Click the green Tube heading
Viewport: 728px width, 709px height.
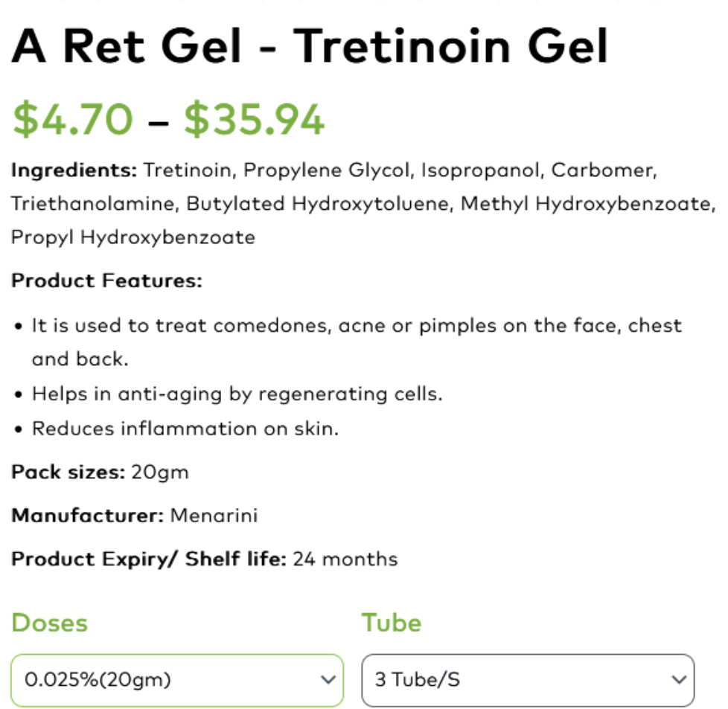(392, 623)
